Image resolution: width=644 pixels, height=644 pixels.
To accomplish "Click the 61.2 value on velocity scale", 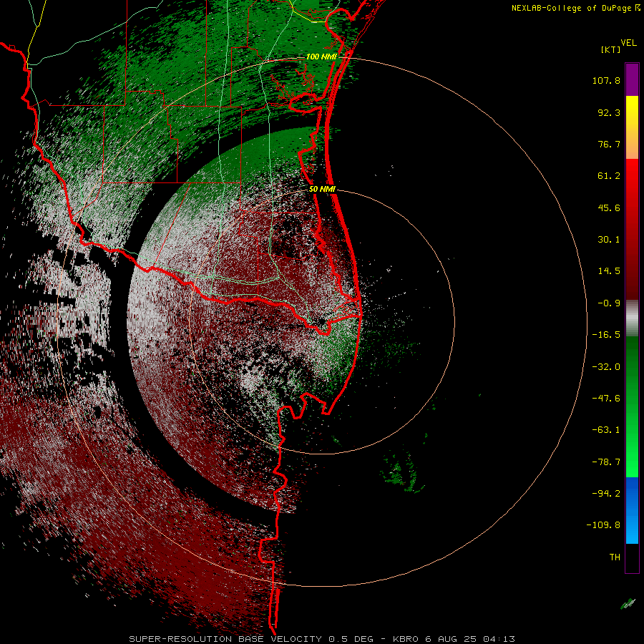I will pos(609,176).
